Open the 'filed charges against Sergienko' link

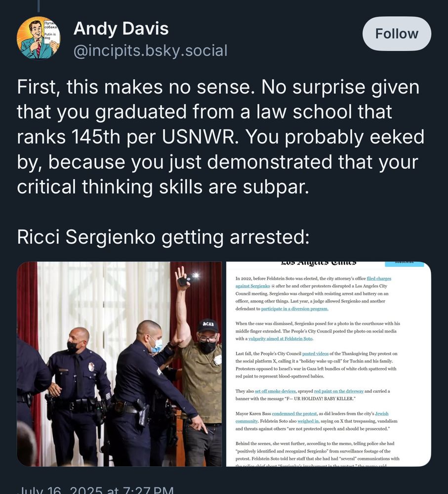click(x=378, y=278)
